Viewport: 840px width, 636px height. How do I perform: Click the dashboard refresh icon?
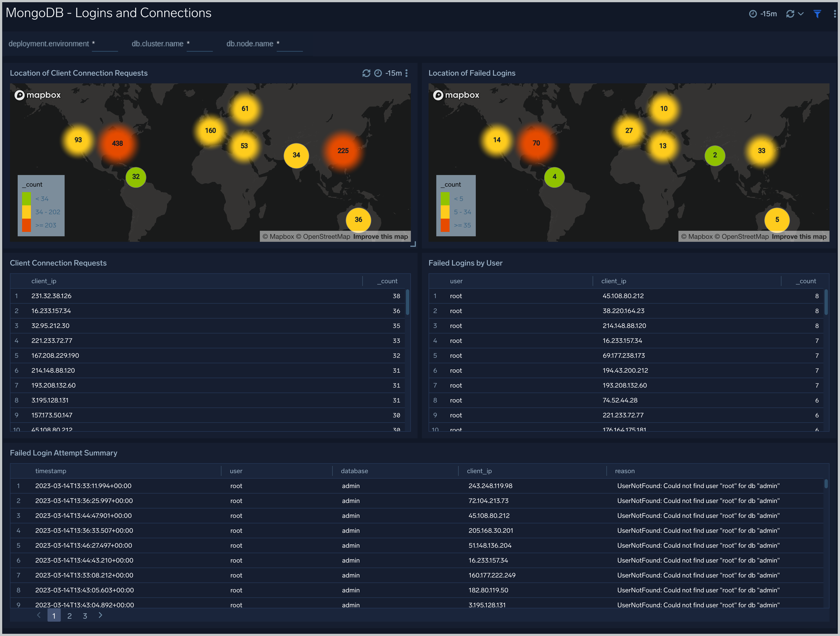(790, 14)
